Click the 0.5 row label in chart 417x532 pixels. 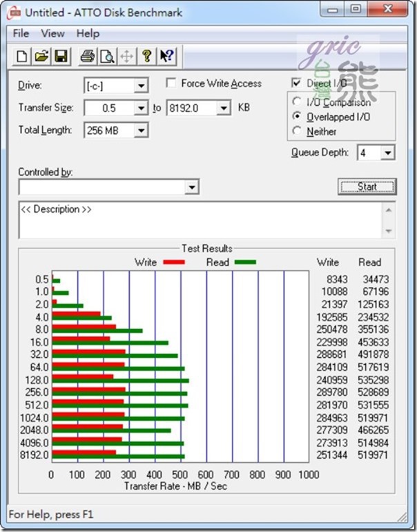(42, 279)
